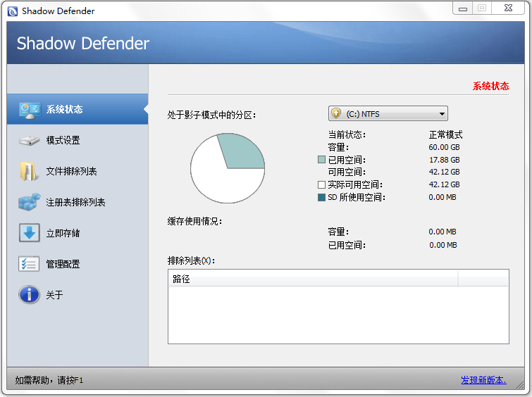
Task: Click the window resize grip corner
Action: click(520, 385)
